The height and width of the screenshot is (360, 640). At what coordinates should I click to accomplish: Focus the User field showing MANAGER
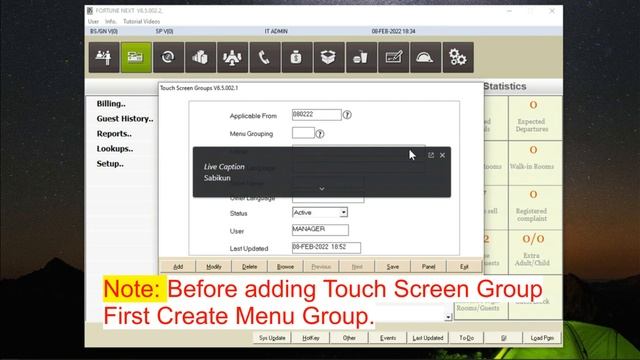[x=320, y=230]
